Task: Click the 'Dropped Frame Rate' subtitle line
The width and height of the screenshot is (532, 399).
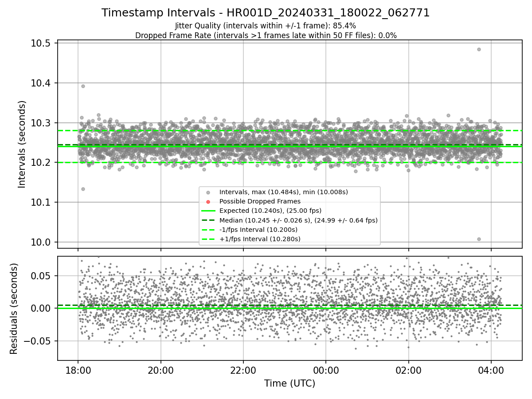Action: (266, 35)
